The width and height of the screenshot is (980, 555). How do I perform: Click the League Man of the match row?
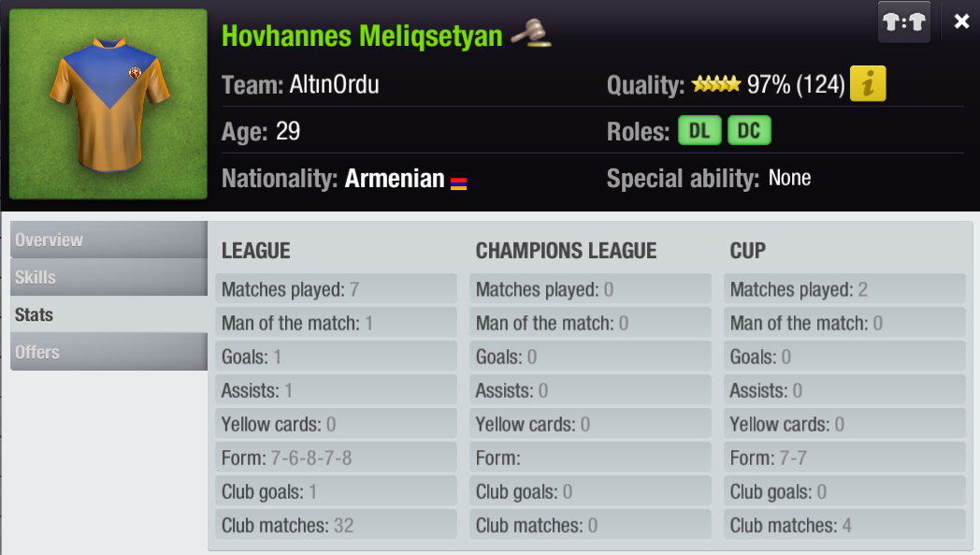337,323
